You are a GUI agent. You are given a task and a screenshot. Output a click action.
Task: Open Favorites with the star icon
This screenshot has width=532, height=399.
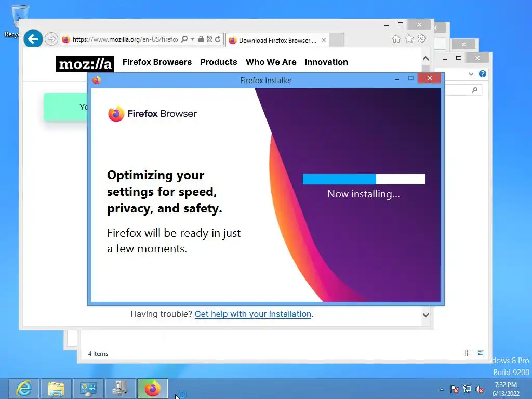point(409,39)
